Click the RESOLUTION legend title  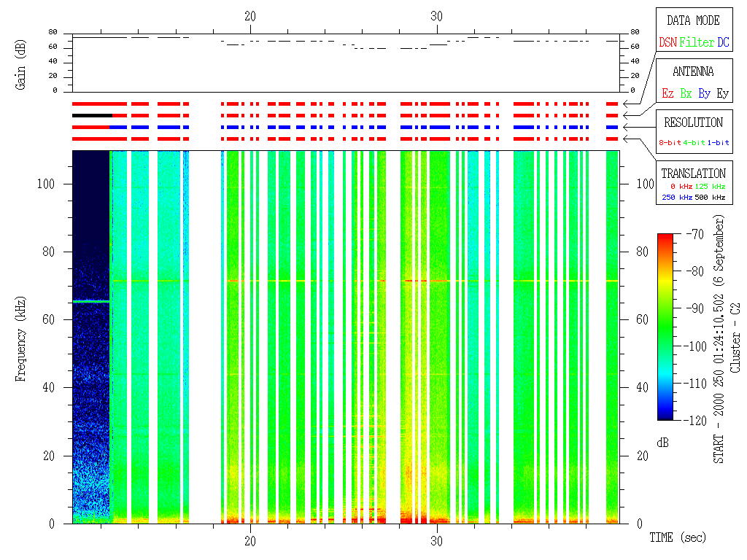click(x=693, y=122)
